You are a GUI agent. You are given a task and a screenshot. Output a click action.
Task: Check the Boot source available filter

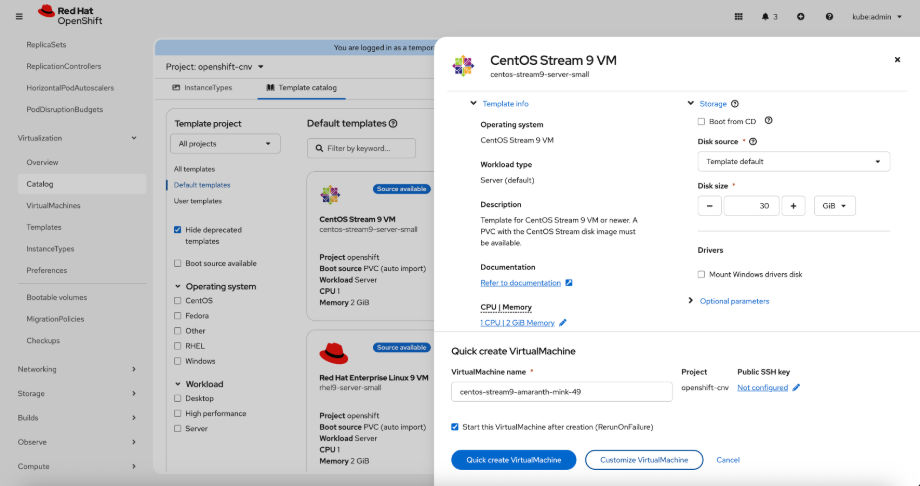(x=177, y=264)
